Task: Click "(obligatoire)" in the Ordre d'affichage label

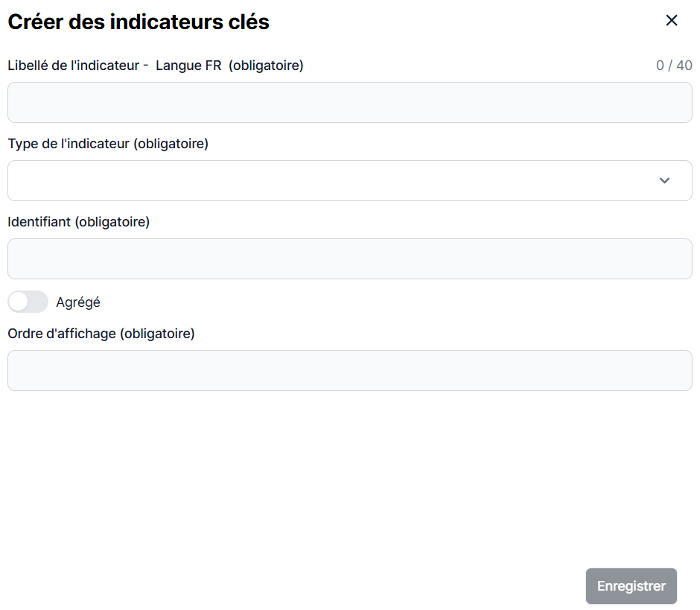Action: click(157, 334)
